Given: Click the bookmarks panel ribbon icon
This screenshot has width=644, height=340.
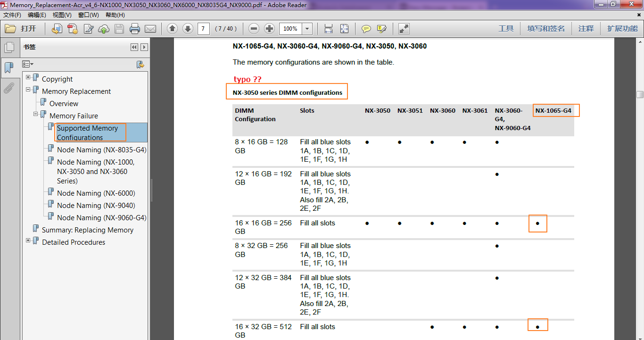Looking at the screenshot, I should (8, 67).
